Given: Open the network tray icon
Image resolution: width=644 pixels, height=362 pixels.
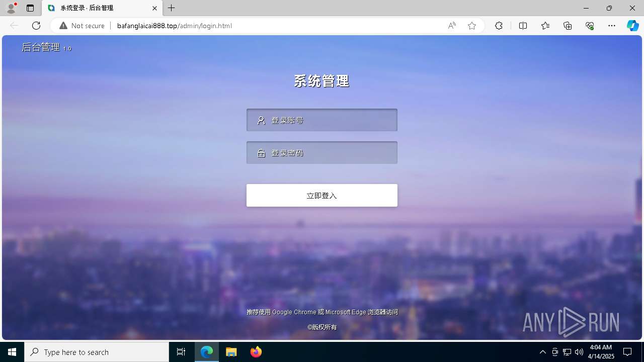Looking at the screenshot, I should pyautogui.click(x=567, y=352).
